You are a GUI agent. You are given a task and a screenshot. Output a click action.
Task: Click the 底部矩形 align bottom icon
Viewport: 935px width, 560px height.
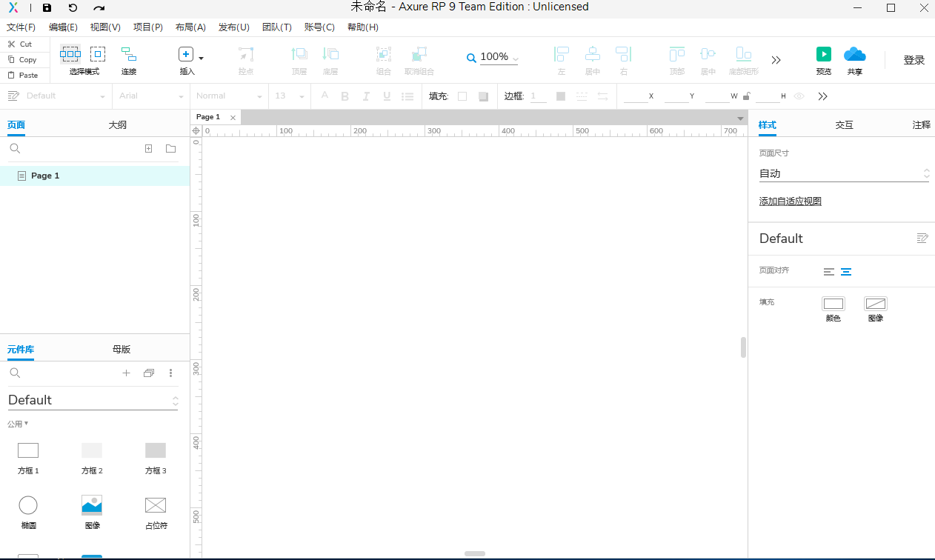point(744,54)
